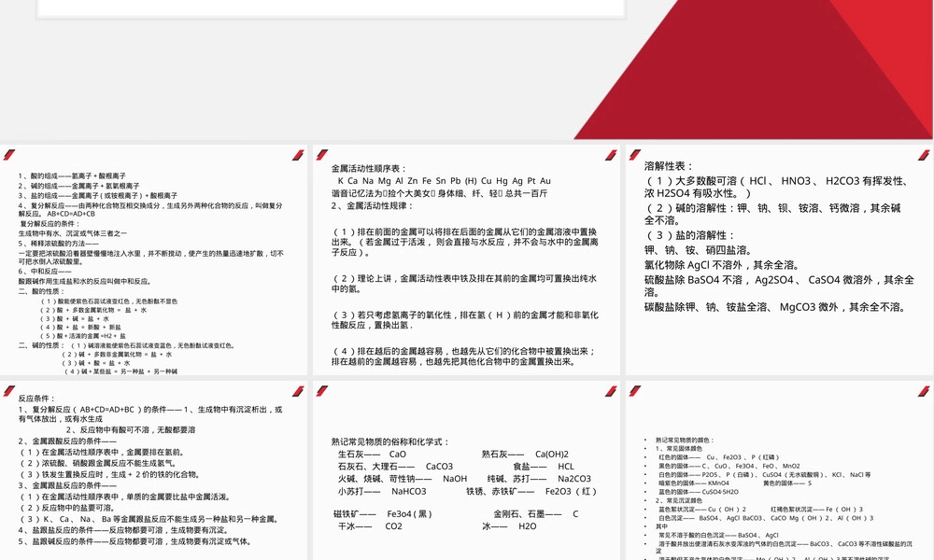934x560 pixels.
Task: Click the line "2、碱的组成——金属离子+氢氧根离子"
Action: [x=78, y=186]
